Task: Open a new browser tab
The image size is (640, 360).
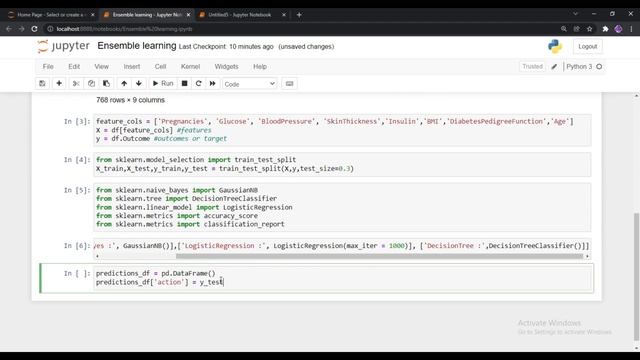Action: pyautogui.click(x=299, y=15)
